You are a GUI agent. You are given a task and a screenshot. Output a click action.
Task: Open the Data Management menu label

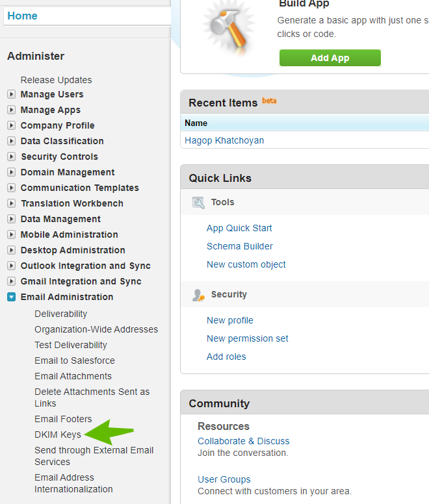(60, 219)
